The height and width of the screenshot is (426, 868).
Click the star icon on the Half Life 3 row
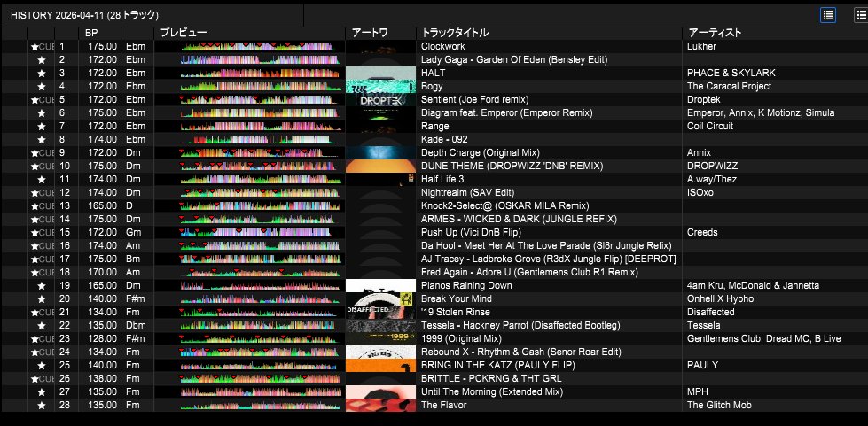click(42, 179)
